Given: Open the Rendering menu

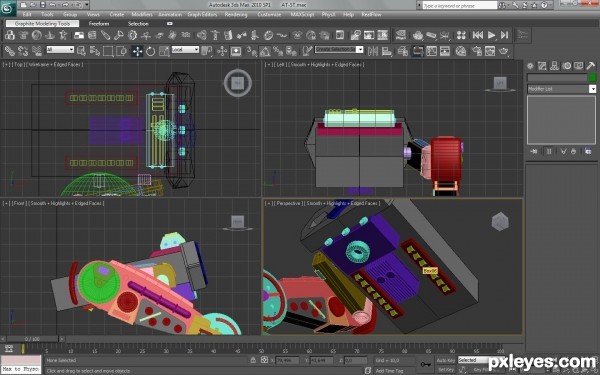Looking at the screenshot, I should tap(236, 15).
